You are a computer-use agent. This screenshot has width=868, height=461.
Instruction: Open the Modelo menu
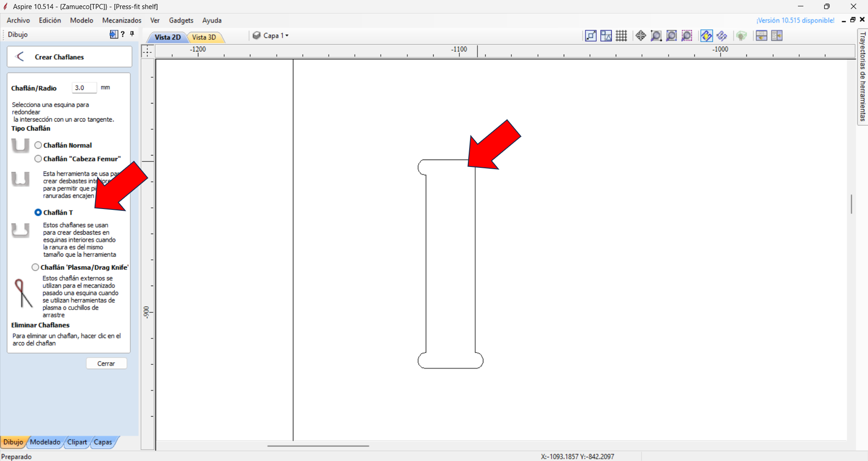pyautogui.click(x=82, y=20)
